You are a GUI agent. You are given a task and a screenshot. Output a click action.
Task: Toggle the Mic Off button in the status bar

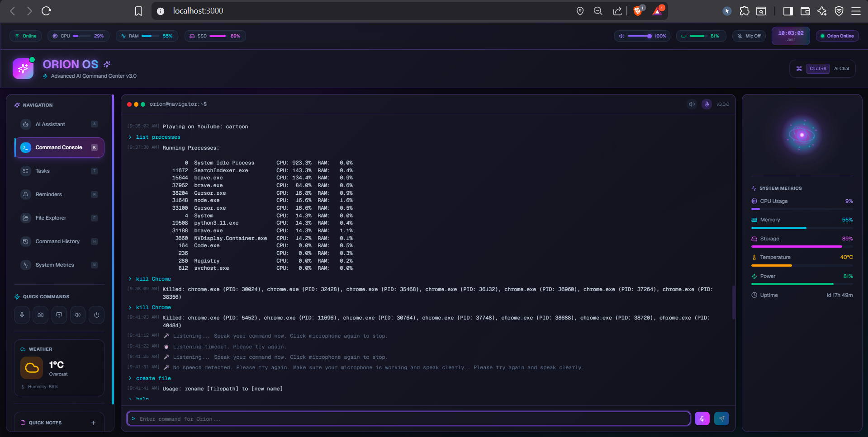(x=749, y=36)
